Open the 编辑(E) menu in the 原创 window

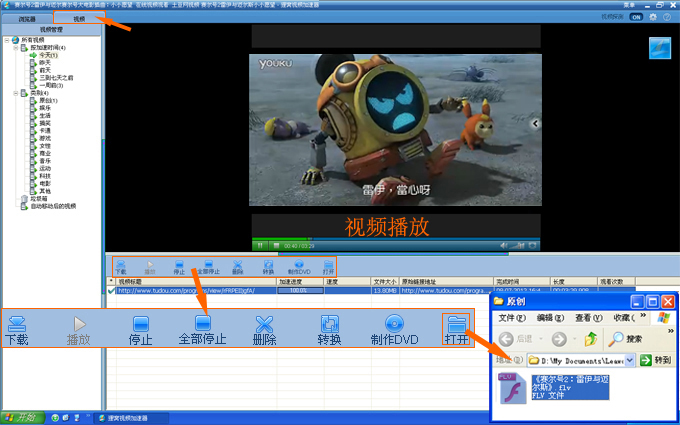click(x=550, y=318)
